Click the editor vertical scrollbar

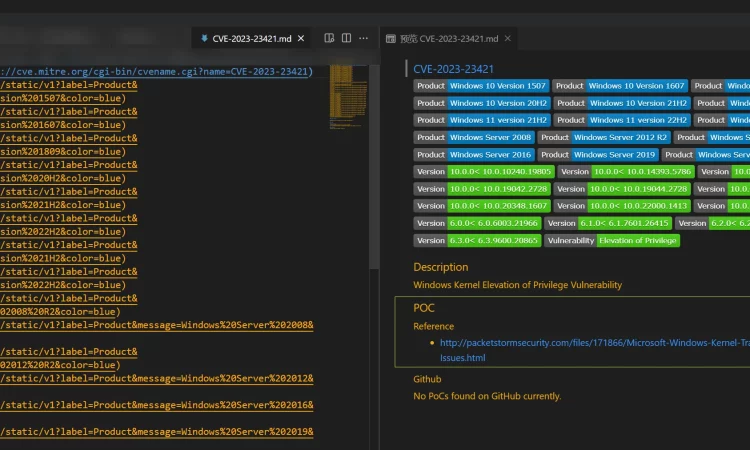click(x=374, y=167)
